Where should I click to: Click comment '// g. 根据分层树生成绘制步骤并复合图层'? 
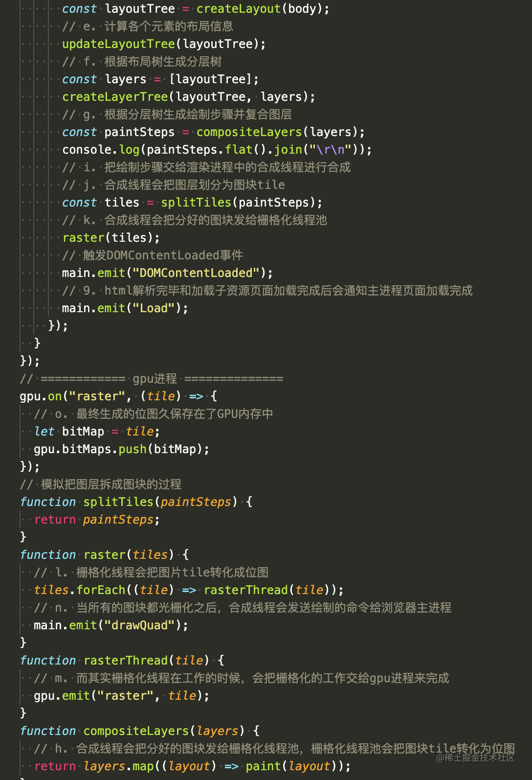coord(177,115)
